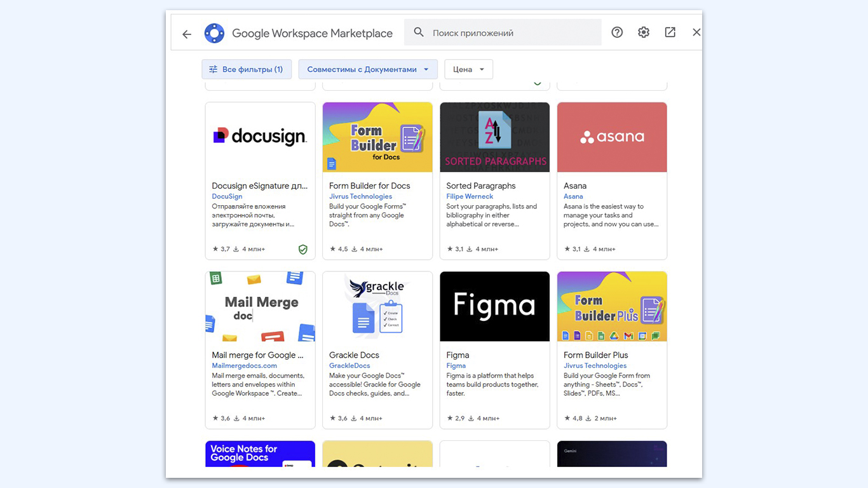The height and width of the screenshot is (488, 868).
Task: Open GrackleDocs developer link
Action: coord(349,365)
